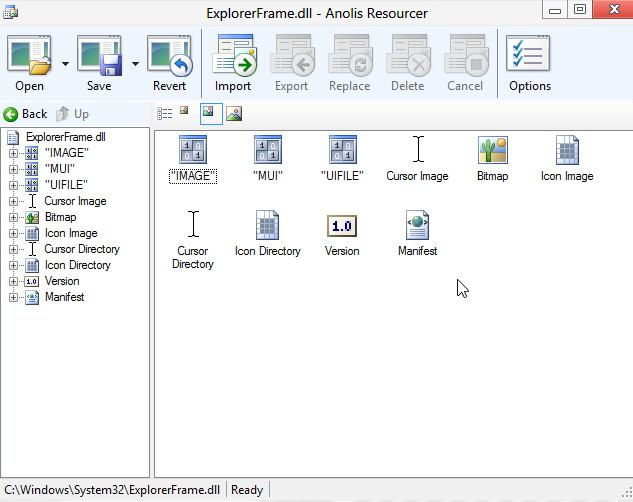Expand the Icon Image tree node

pos(13,233)
